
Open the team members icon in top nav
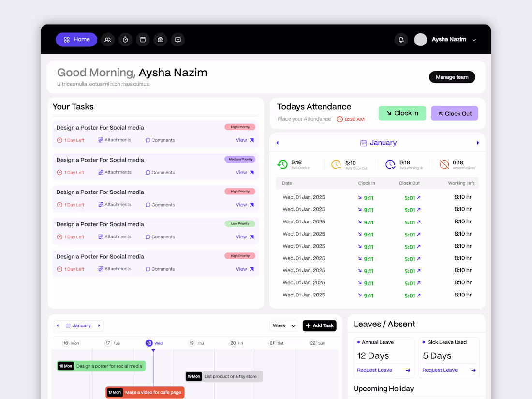(107, 40)
